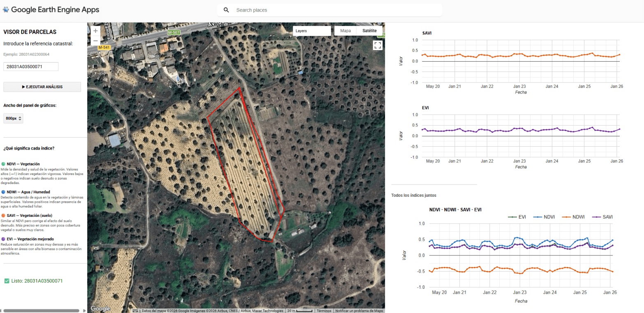Click the Ejecutar Análisis button

(x=42, y=87)
